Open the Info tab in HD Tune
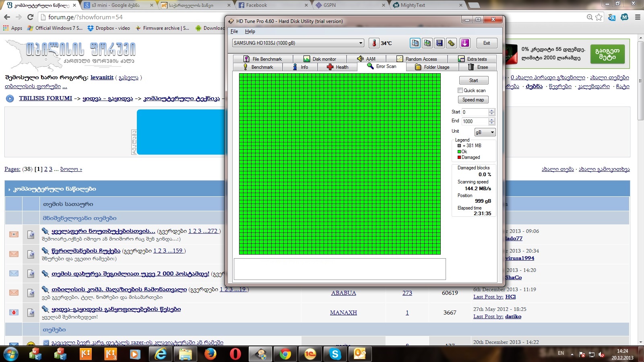This screenshot has width=644, height=362. click(300, 67)
